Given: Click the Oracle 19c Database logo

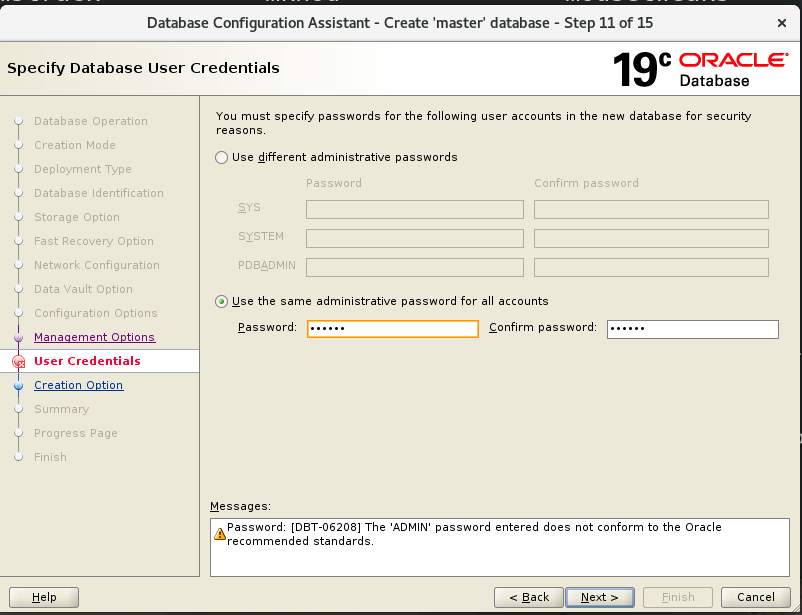Looking at the screenshot, I should [x=701, y=70].
